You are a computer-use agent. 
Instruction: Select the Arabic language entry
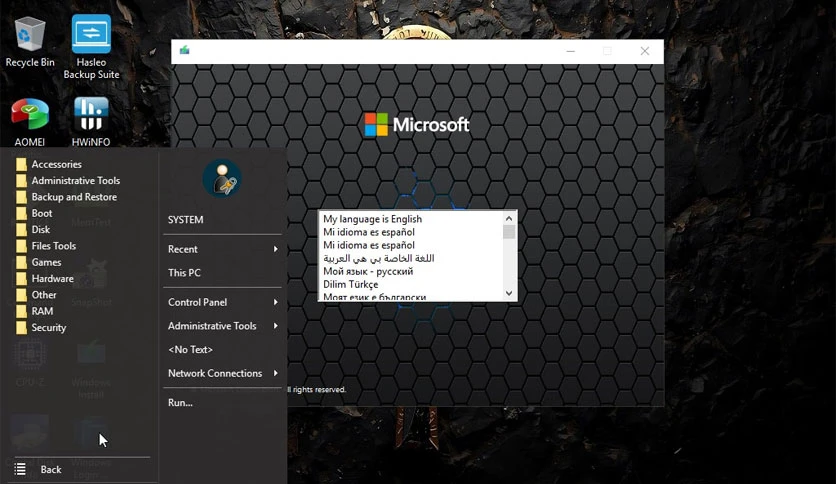point(379,258)
